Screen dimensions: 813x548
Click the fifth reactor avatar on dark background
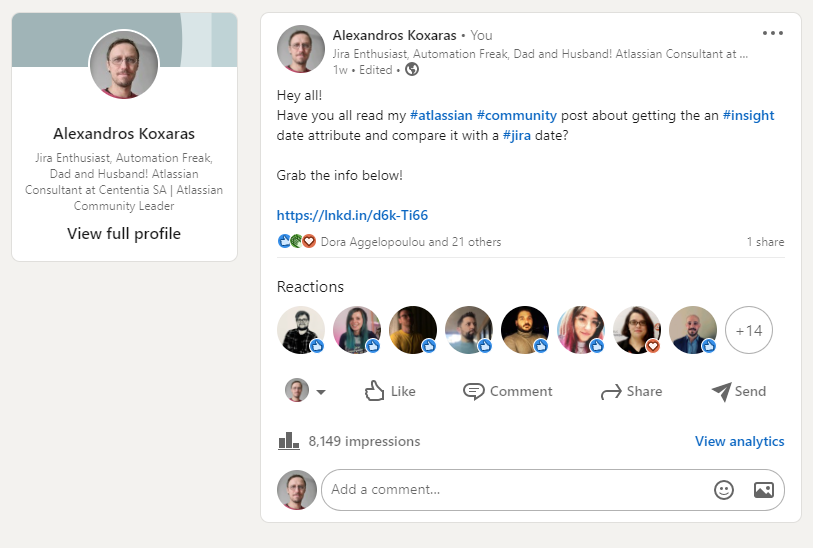point(525,330)
